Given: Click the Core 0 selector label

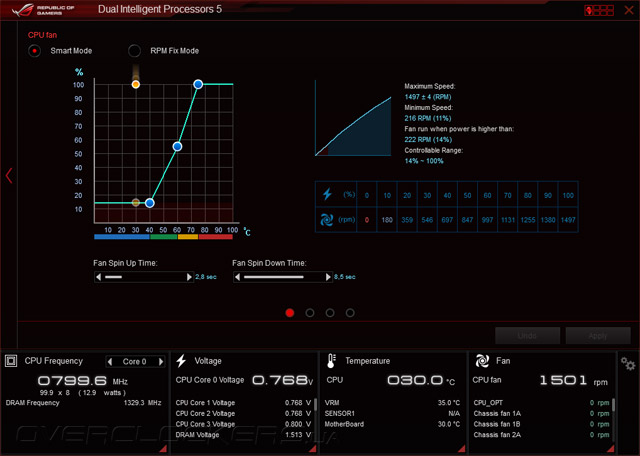Looking at the screenshot, I should pos(134,361).
